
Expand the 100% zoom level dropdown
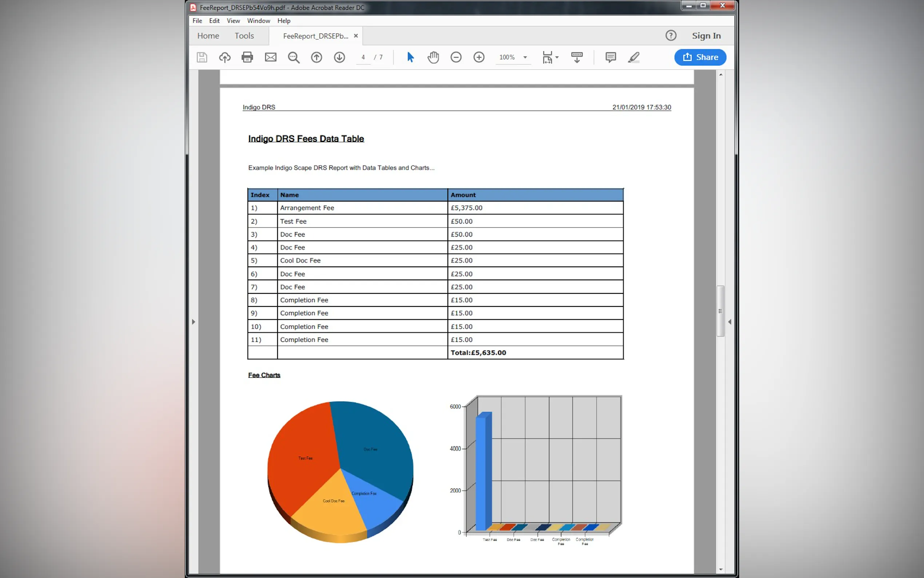point(525,58)
